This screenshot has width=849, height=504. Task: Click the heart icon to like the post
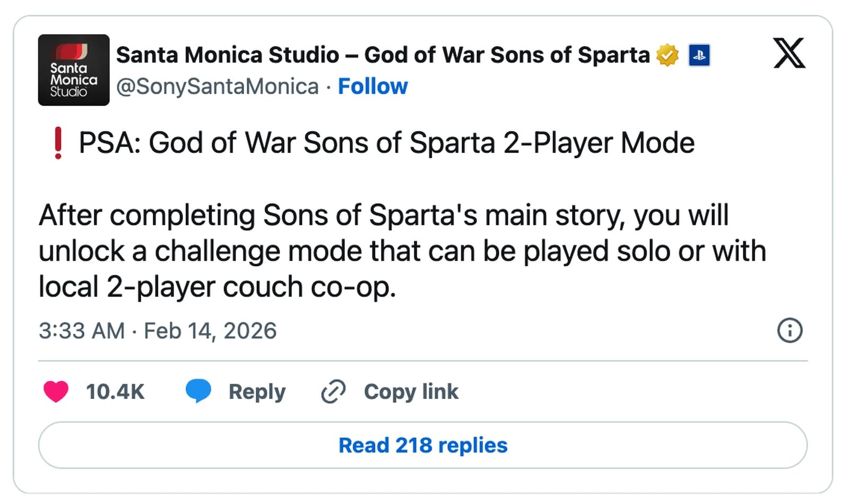click(x=56, y=392)
